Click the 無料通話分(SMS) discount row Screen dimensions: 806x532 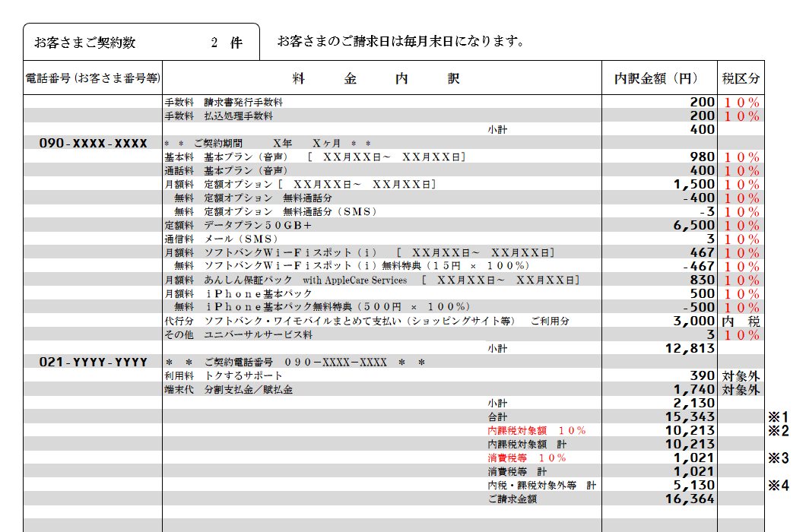(275, 212)
